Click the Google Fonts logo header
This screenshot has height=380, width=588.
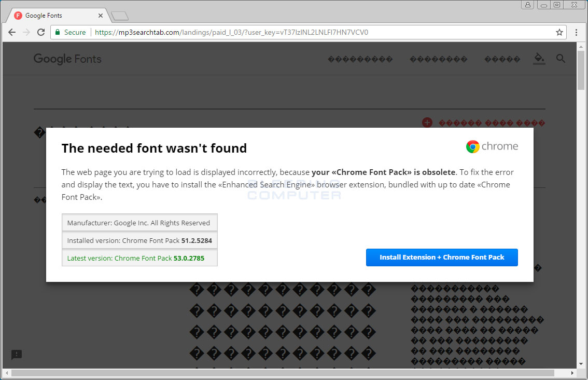pos(67,59)
